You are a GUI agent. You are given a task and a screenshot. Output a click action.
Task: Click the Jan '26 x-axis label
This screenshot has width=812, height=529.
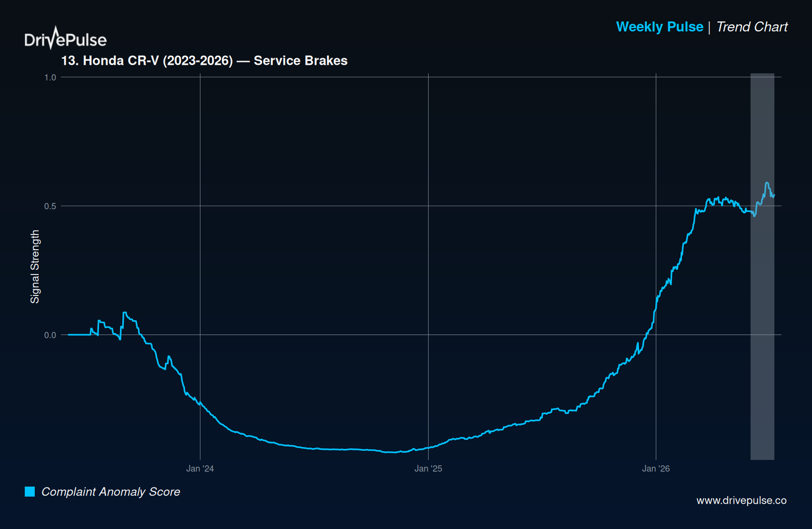click(656, 468)
